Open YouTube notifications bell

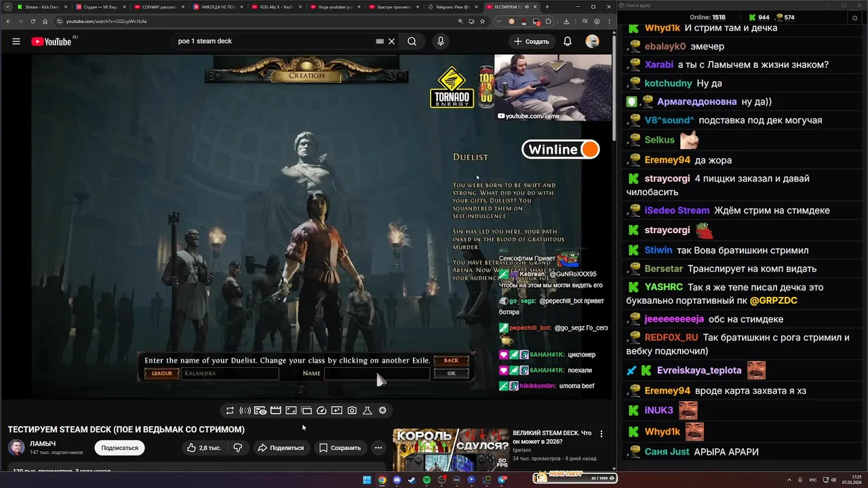pos(568,41)
